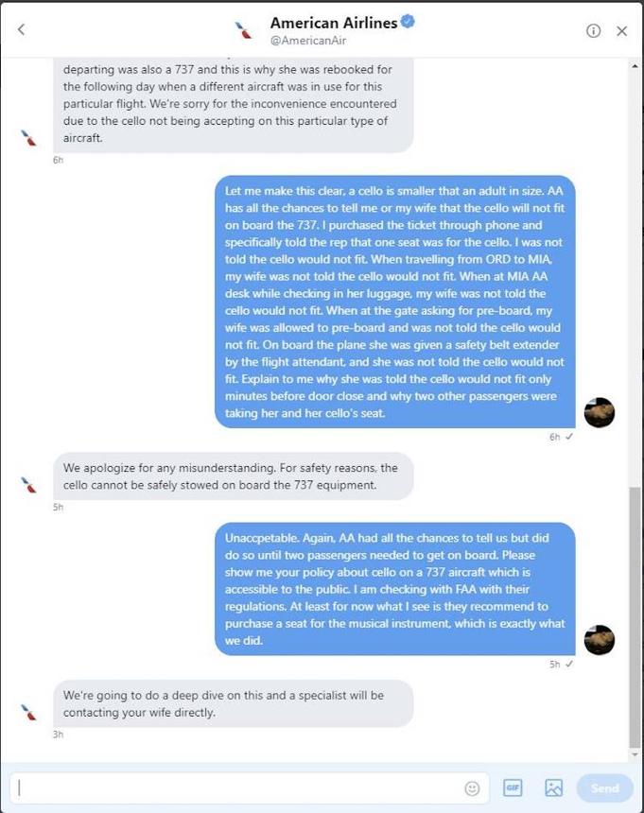
Task: Click American Airlines avatar beside 'We apologize' message
Action: [28, 485]
